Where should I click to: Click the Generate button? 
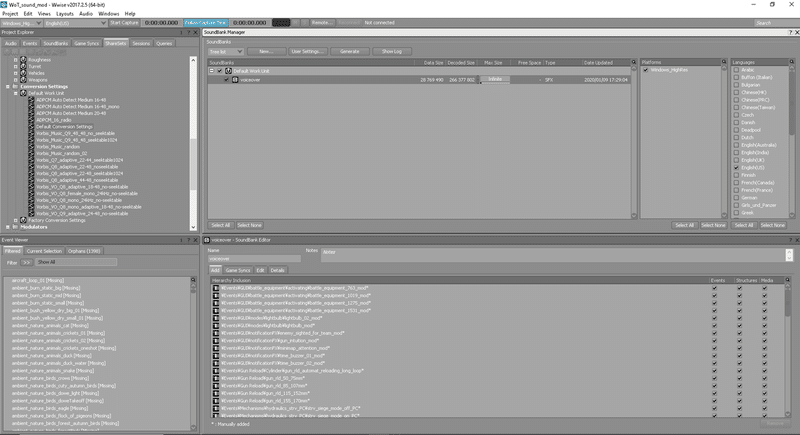tap(349, 52)
